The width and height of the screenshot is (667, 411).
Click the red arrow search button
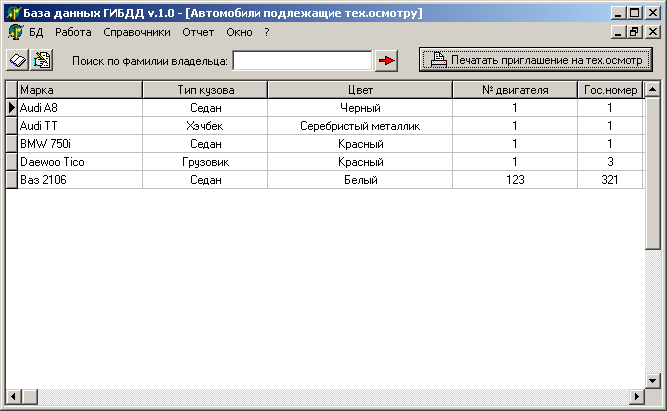pyautogui.click(x=386, y=61)
